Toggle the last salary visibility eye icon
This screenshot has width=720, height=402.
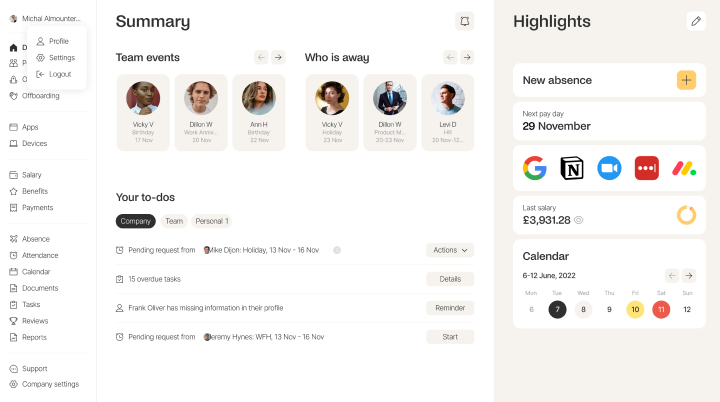[x=579, y=220]
